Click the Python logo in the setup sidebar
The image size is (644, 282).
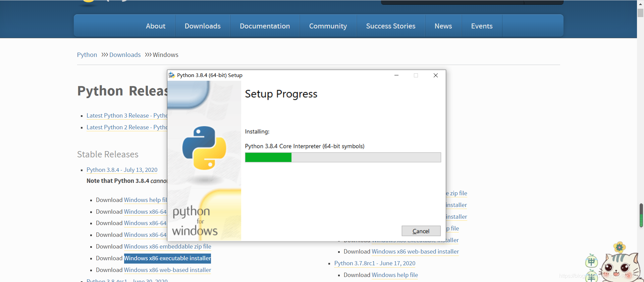click(204, 148)
